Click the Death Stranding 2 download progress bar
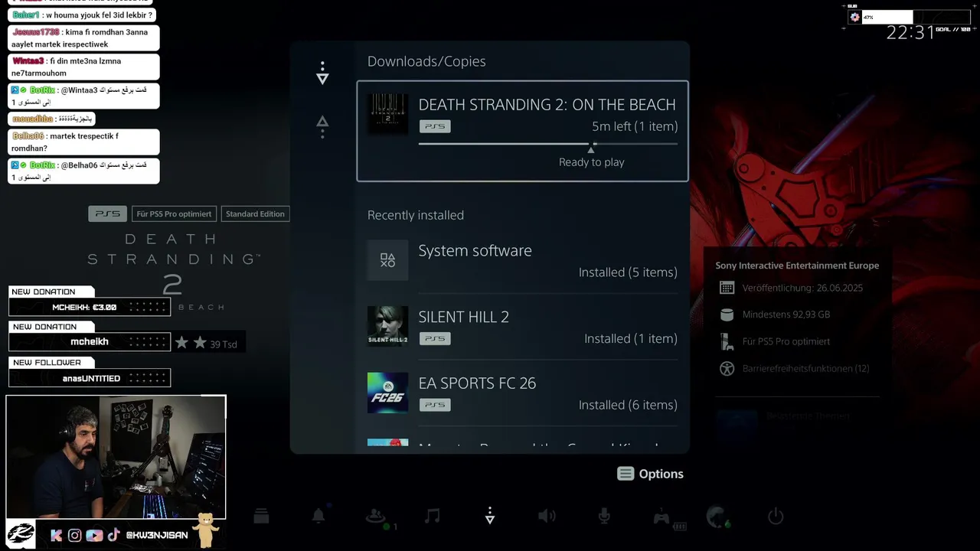Viewport: 980px width, 551px height. click(548, 143)
